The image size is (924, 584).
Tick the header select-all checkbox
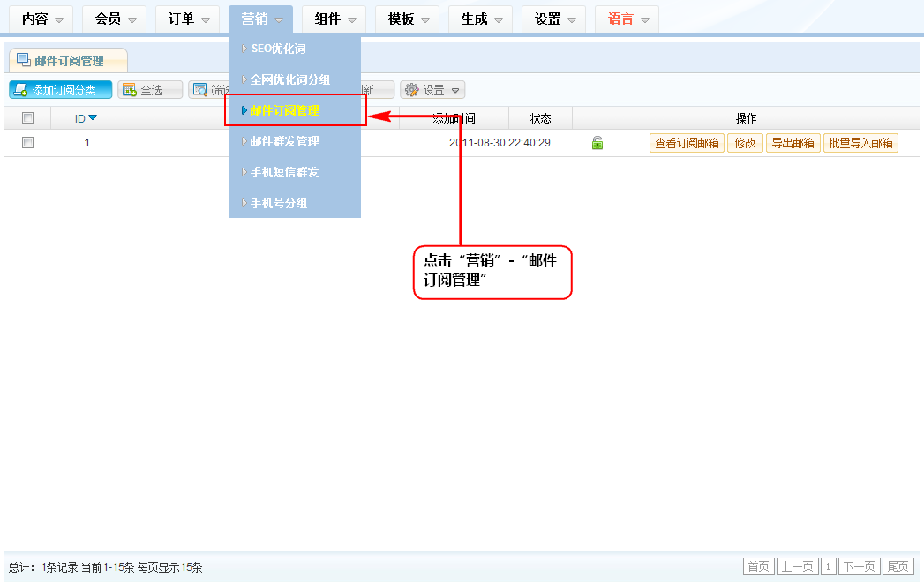point(27,118)
